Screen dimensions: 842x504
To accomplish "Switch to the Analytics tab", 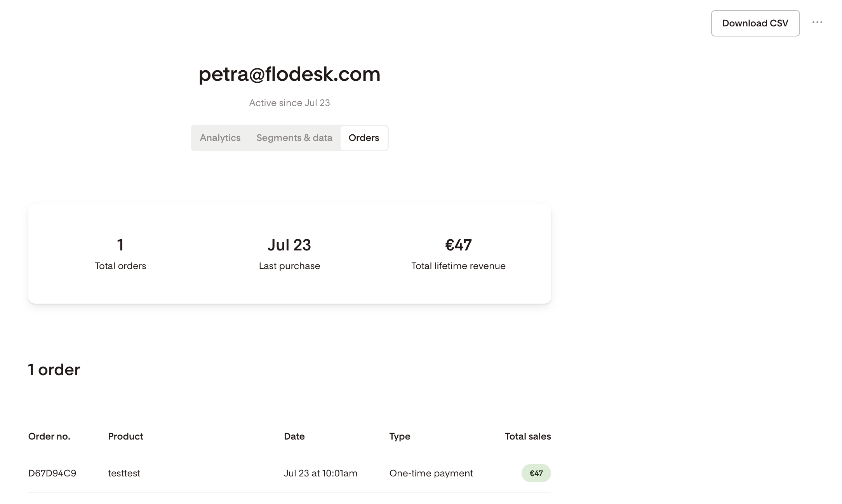I will (x=220, y=138).
